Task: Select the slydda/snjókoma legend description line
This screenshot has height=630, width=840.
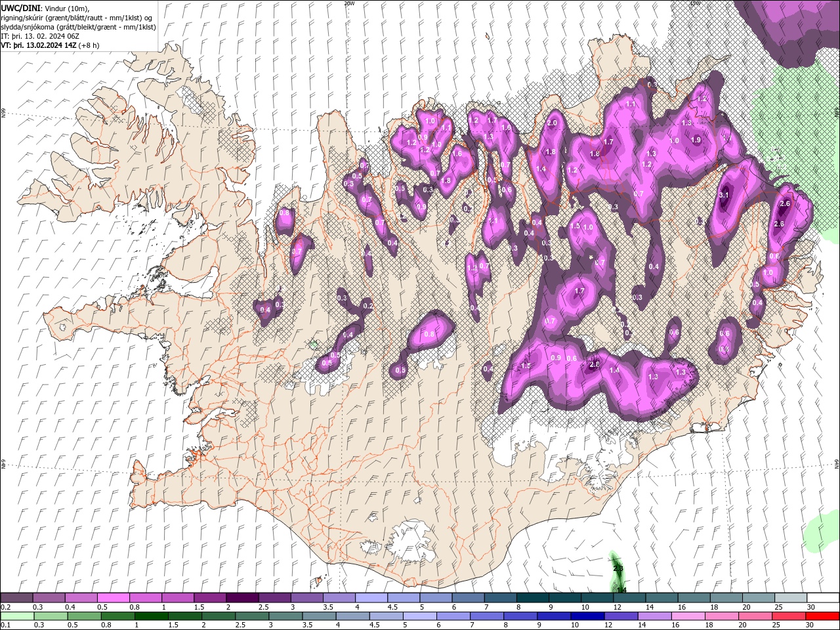Action: coord(79,27)
